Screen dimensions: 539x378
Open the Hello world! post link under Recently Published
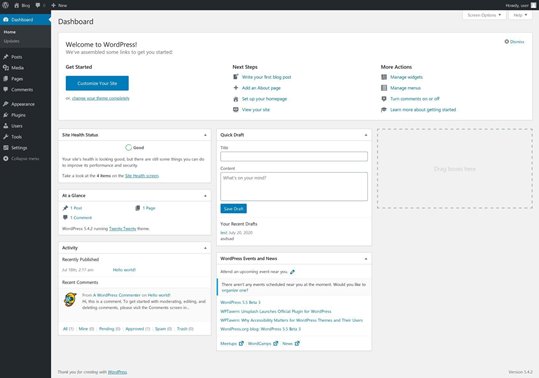(x=124, y=270)
